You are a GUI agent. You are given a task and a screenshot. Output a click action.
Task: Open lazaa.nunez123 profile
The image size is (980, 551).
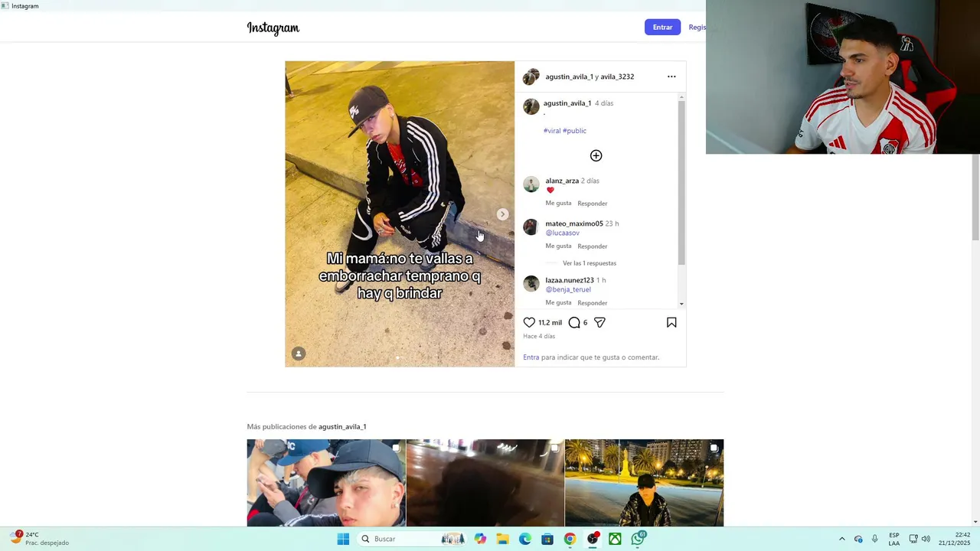570,280
